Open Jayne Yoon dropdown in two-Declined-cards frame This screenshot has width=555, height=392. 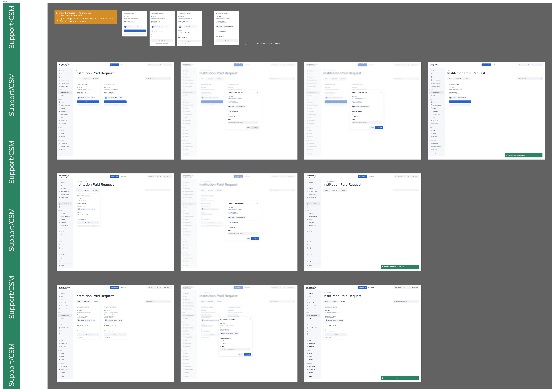tap(167, 288)
